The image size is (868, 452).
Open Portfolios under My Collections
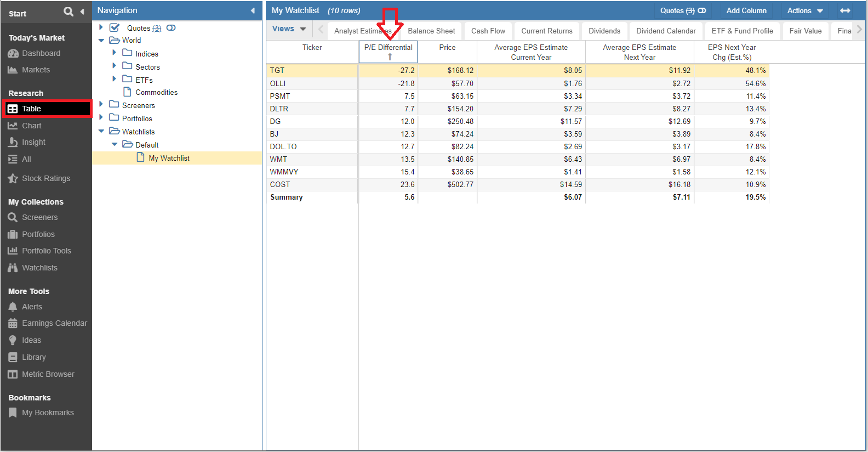click(x=38, y=234)
